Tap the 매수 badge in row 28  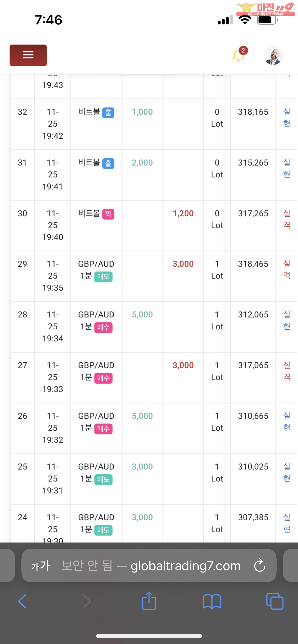[103, 328]
